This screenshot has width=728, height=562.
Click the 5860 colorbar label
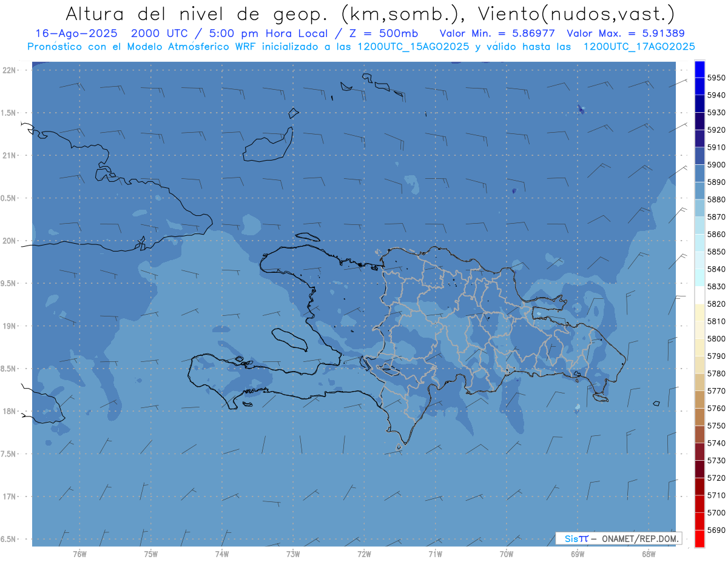tap(716, 235)
